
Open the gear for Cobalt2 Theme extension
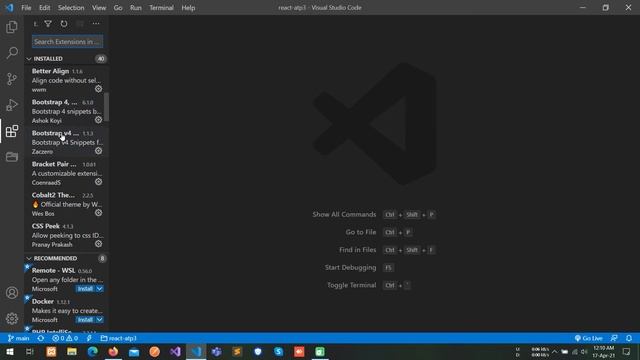click(98, 213)
